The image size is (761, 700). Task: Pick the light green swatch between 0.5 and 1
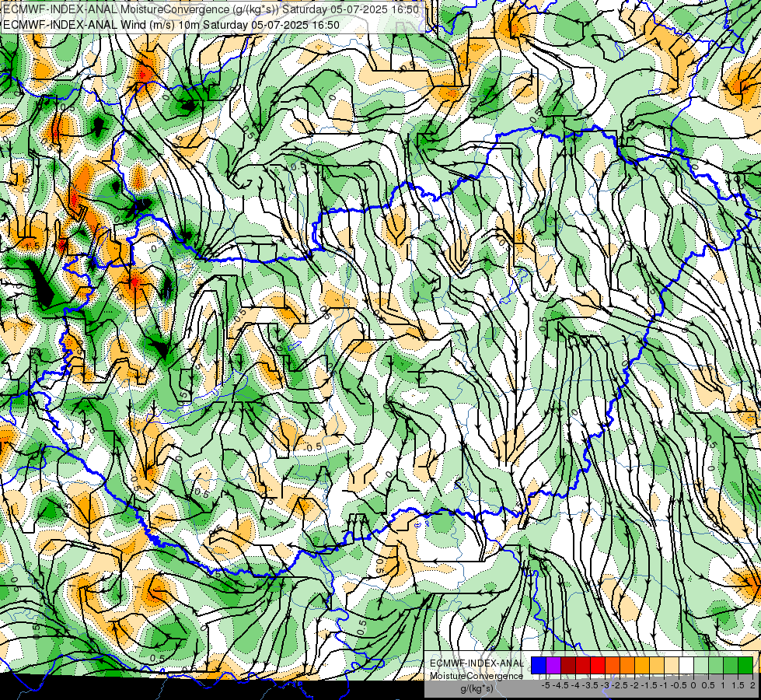(716, 666)
